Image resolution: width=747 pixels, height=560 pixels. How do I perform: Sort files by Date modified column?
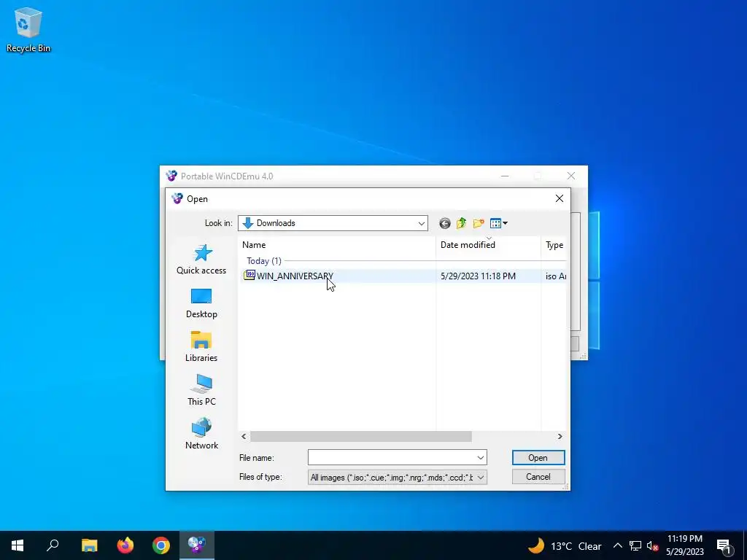coord(488,245)
